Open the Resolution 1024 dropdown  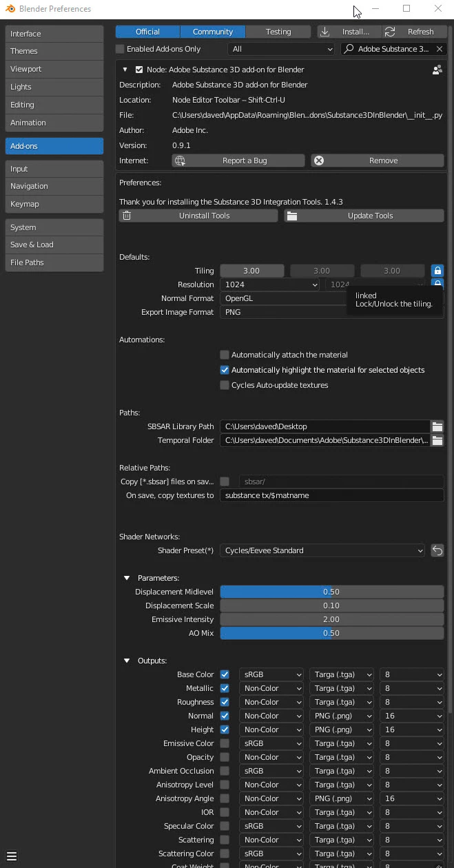270,285
